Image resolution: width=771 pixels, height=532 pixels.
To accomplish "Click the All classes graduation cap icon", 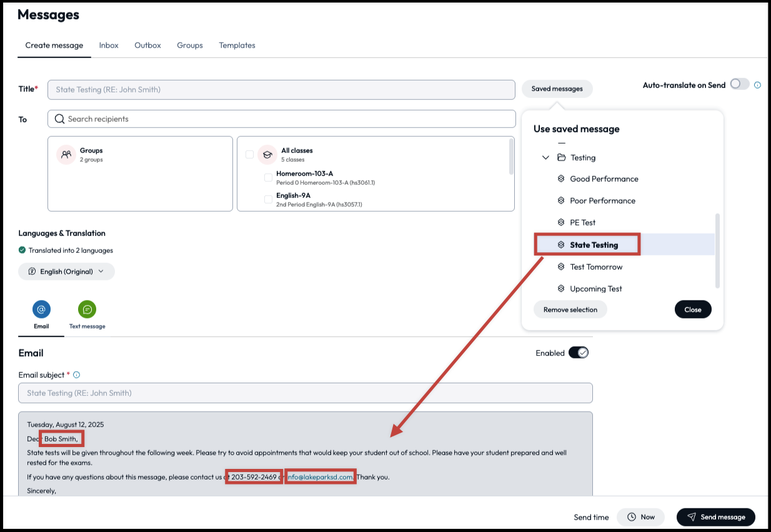I will tap(267, 155).
